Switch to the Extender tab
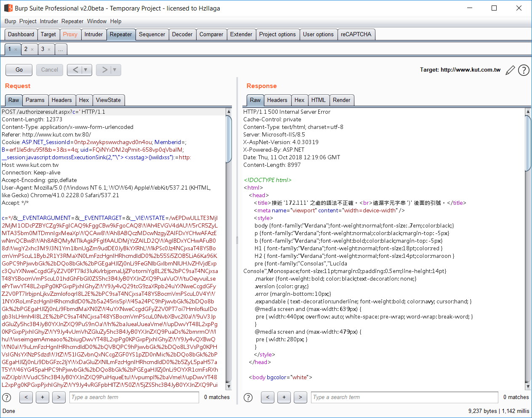The height and width of the screenshot is (418, 532). (241, 35)
